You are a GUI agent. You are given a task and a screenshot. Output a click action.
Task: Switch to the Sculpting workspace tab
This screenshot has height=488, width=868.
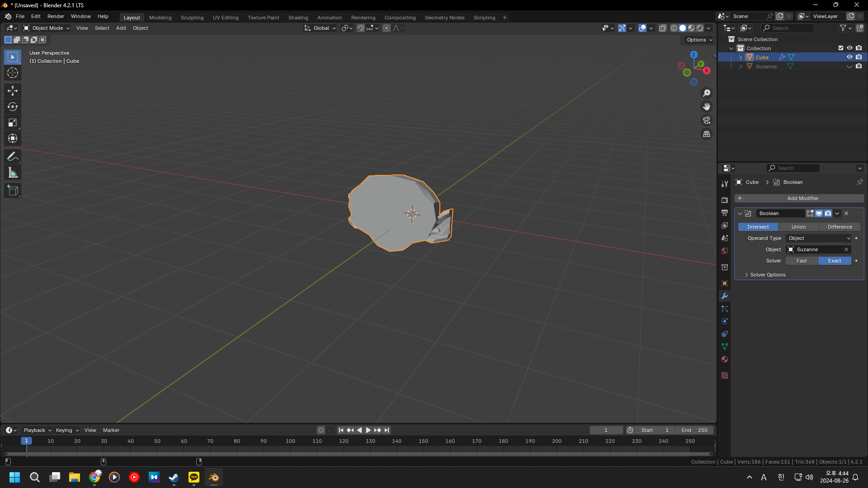click(x=192, y=18)
